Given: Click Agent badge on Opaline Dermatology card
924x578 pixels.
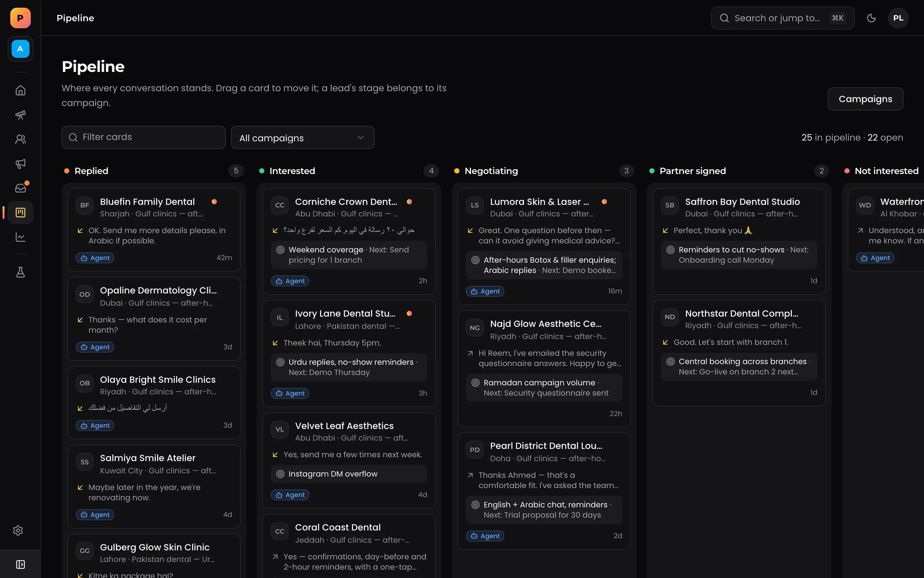Looking at the screenshot, I should (x=95, y=347).
